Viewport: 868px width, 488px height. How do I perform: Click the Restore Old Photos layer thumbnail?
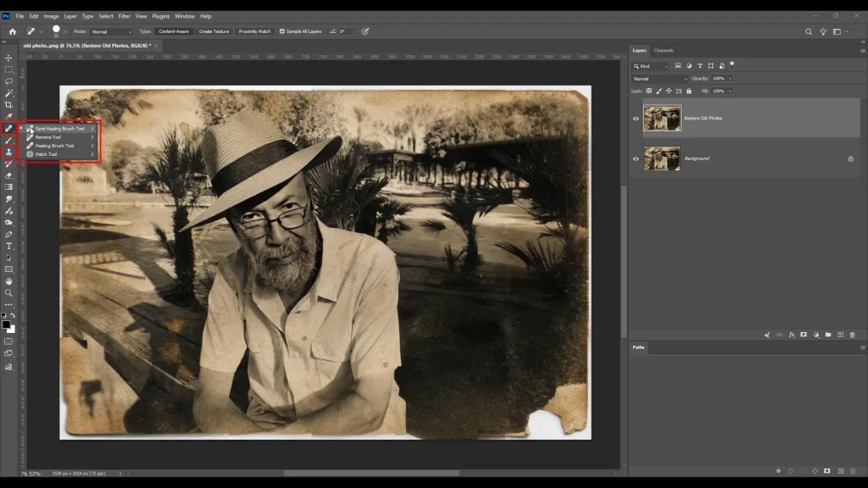pos(662,119)
